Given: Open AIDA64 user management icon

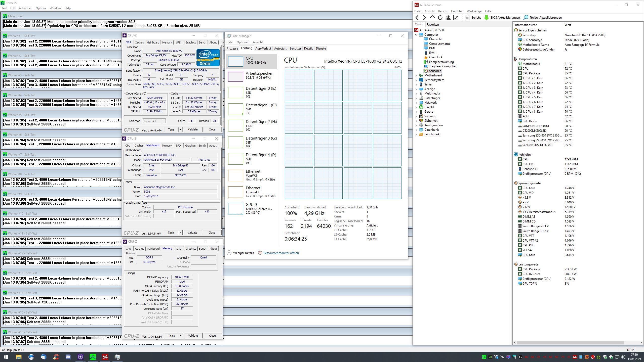Looking at the screenshot, I should (x=448, y=17).
